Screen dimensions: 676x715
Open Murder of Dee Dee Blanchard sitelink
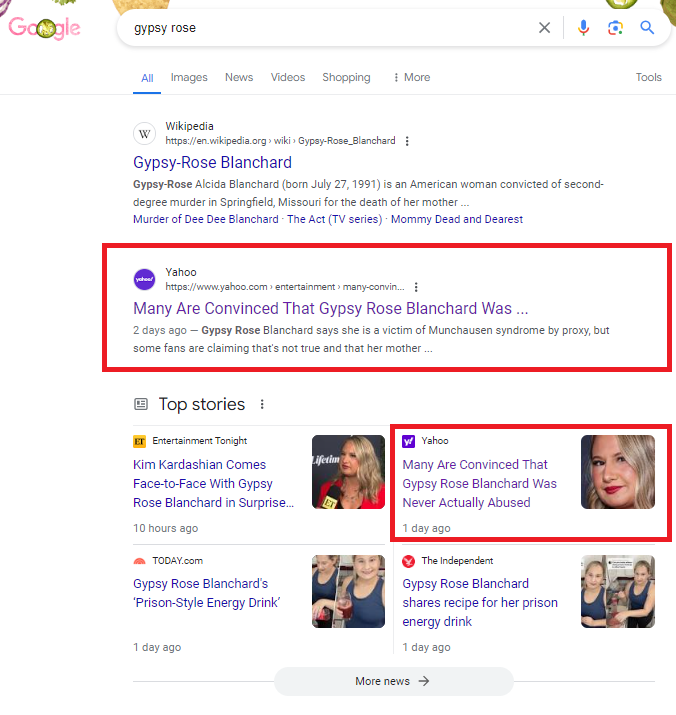pos(206,219)
